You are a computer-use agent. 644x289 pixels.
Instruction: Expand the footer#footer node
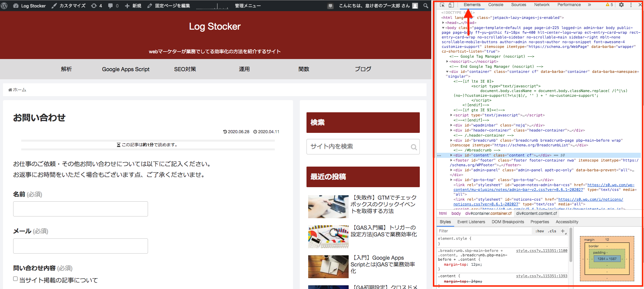451,160
